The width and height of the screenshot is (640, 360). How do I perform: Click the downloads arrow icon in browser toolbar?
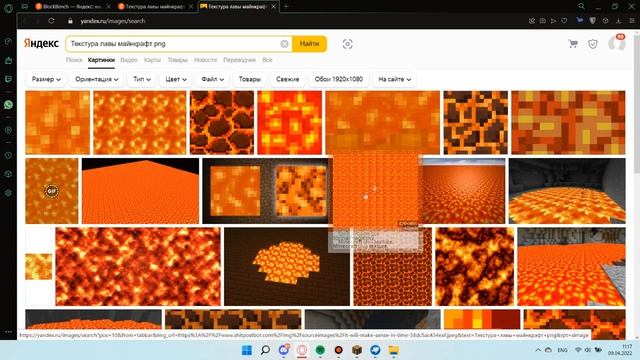click(618, 20)
